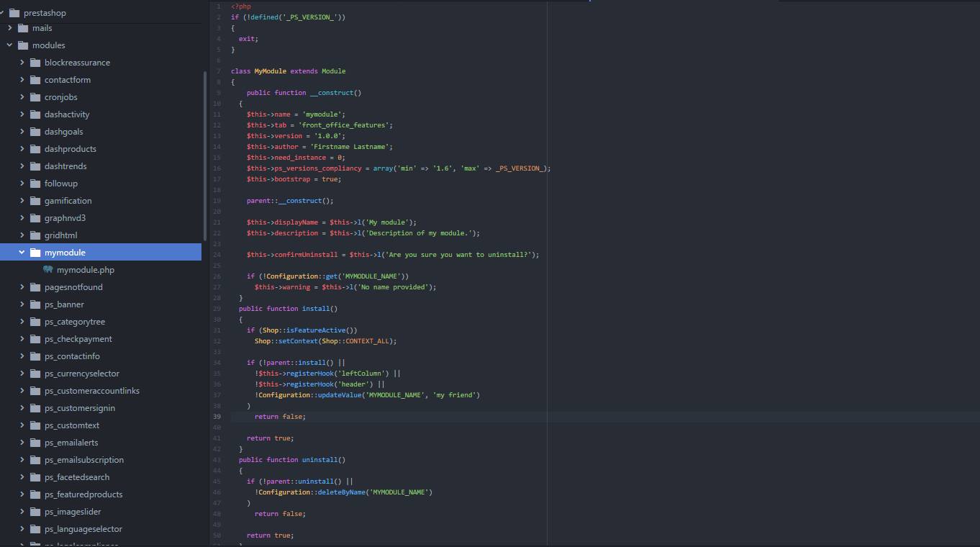The image size is (980, 547).
Task: Click the ps_categorytree folder icon
Action: [x=35, y=322]
